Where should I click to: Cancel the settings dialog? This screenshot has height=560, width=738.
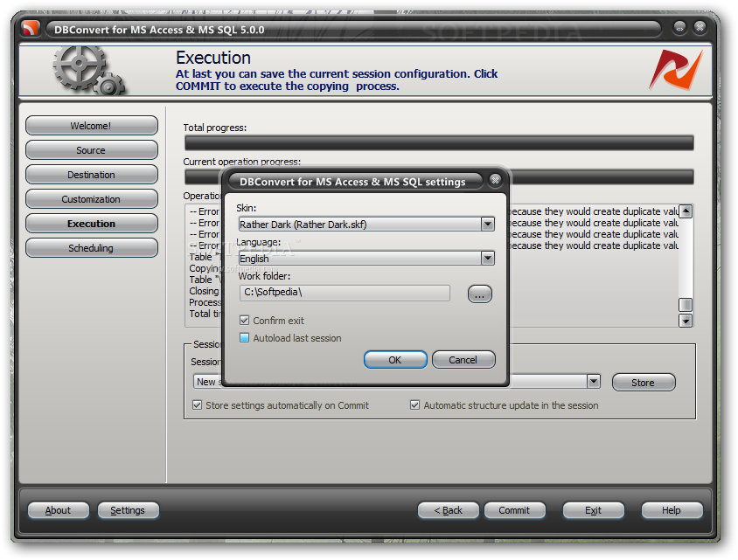click(463, 360)
